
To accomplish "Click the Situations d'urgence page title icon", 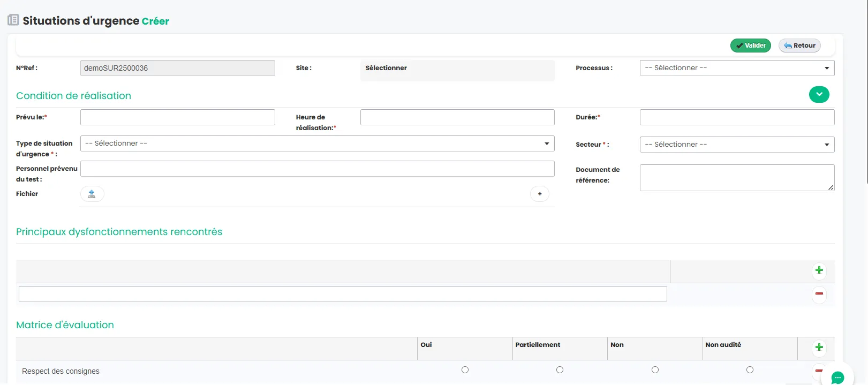I will coord(13,20).
